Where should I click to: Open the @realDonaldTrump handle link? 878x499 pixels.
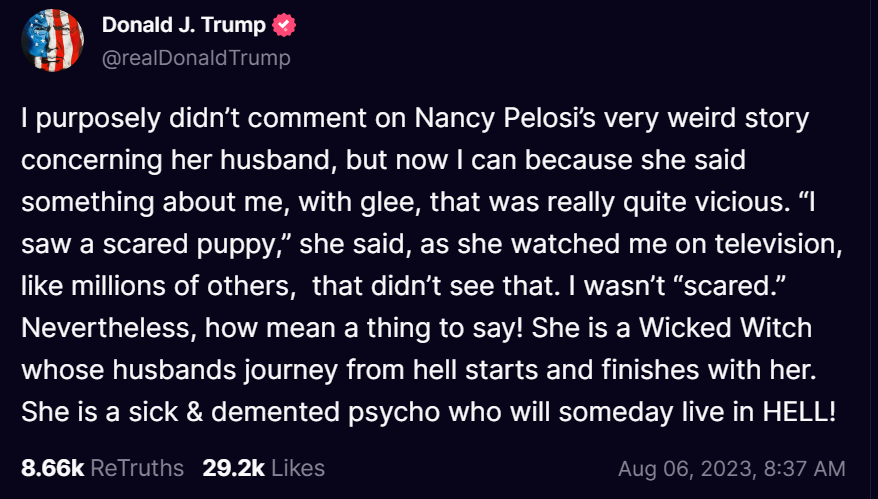(x=196, y=58)
